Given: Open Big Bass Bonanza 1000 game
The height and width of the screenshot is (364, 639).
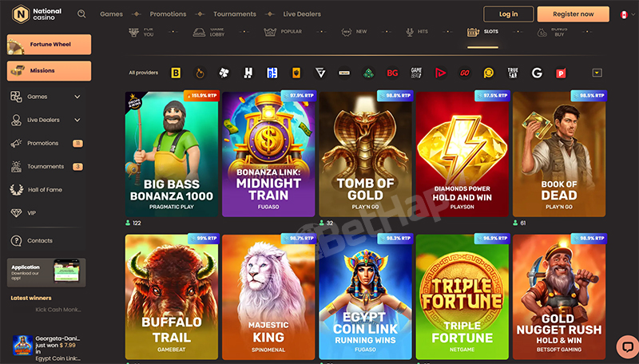Looking at the screenshot, I should pos(172,154).
